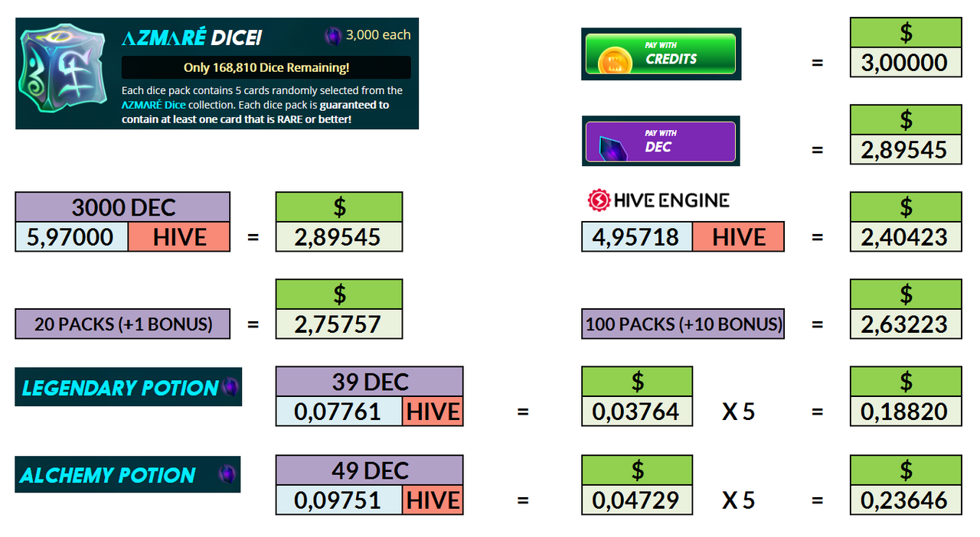Select the dollar value 0,23646
Image resolution: width=980 pixels, height=537 pixels.
pos(906,500)
